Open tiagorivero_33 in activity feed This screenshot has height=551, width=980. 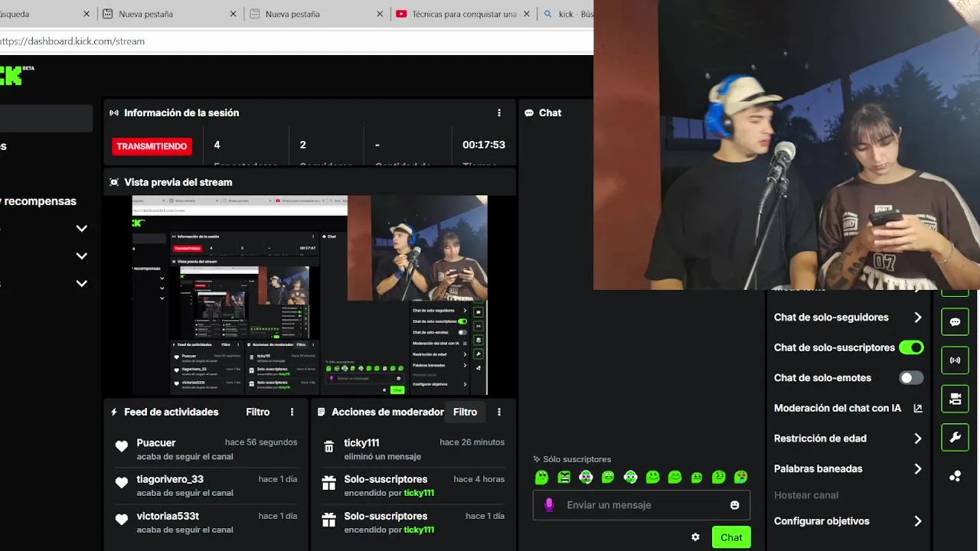[x=170, y=479]
